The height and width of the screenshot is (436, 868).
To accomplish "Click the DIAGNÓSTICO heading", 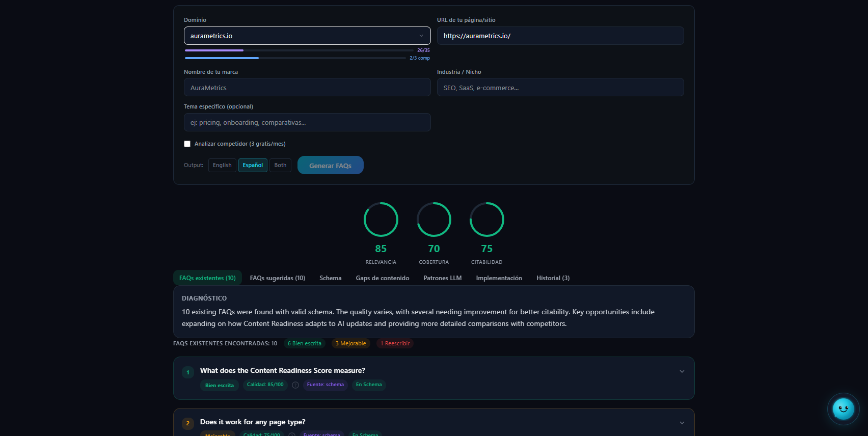I will [x=204, y=298].
